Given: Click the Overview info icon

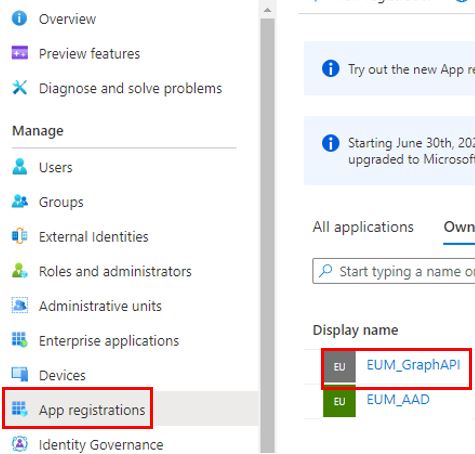Looking at the screenshot, I should [19, 18].
